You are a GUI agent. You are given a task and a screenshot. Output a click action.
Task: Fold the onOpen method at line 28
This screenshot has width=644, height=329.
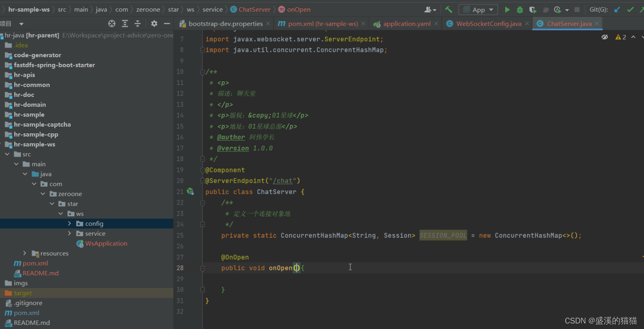[202, 268]
